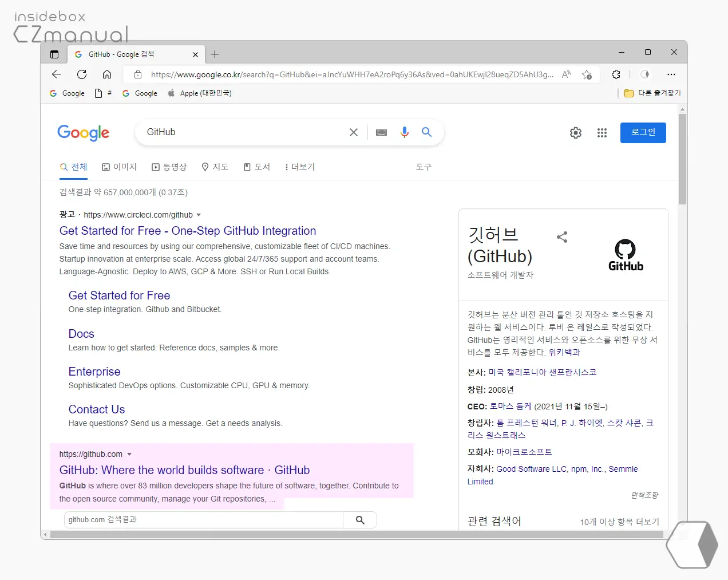Viewport: 728px width, 580px height.
Task: Open the # bookmark page
Action: tap(103, 93)
